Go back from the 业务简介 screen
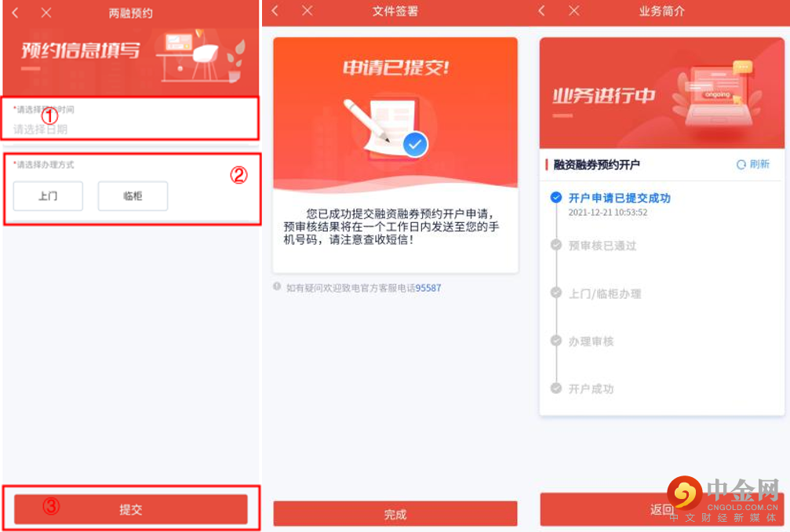 pos(541,10)
